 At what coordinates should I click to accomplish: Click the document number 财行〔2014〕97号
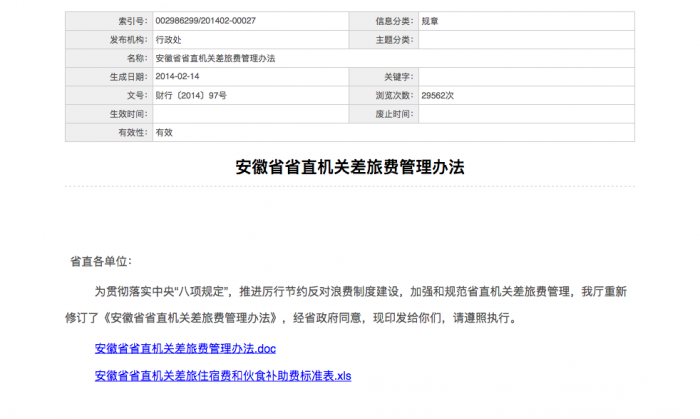pyautogui.click(x=191, y=95)
